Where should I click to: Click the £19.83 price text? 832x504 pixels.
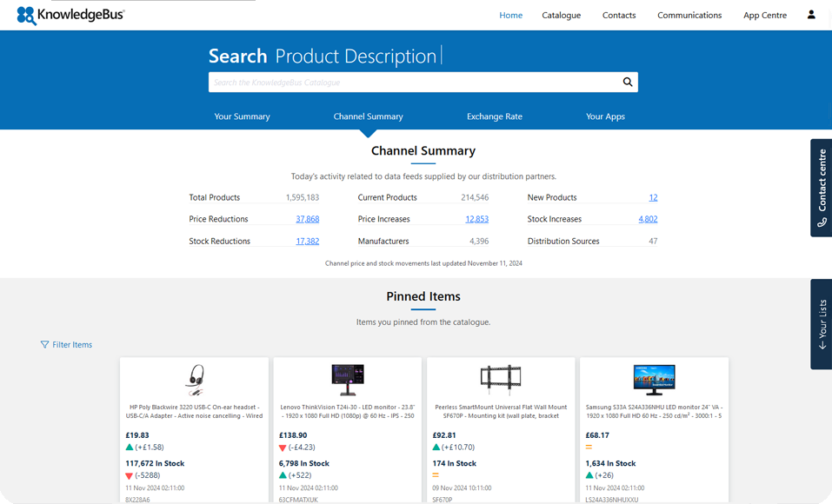137,435
